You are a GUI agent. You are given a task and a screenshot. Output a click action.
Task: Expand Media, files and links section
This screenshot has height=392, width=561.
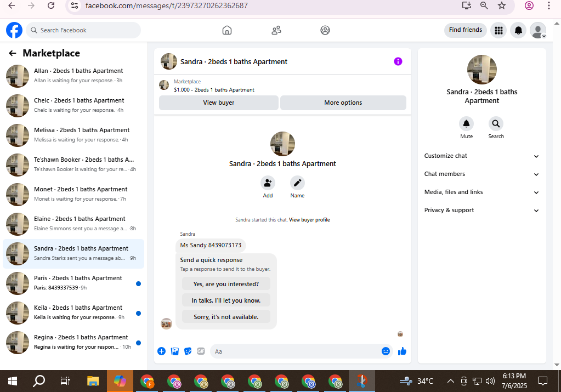481,192
